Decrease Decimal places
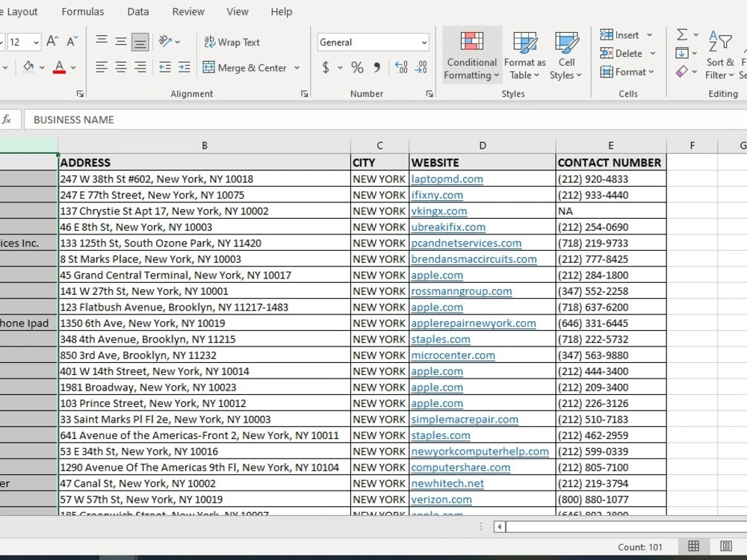This screenshot has height=560, width=747. [421, 67]
